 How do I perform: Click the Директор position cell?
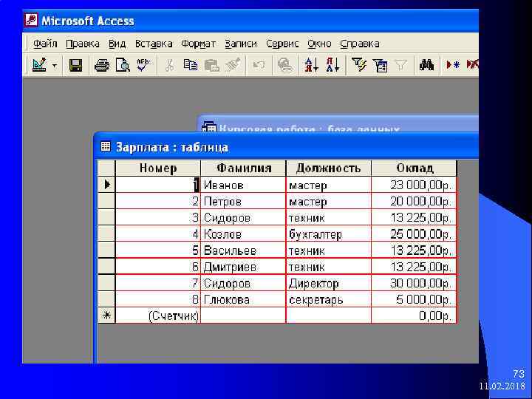[x=328, y=283]
